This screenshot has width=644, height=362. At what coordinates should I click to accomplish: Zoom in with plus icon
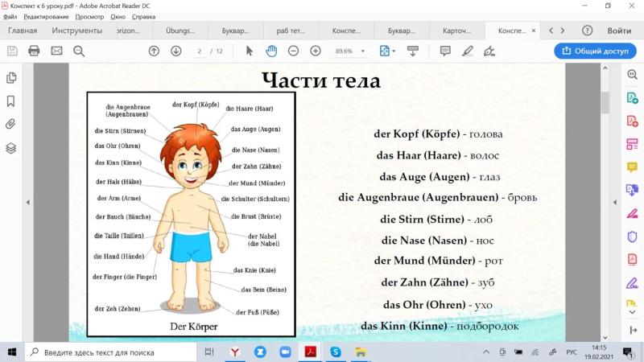point(316,51)
